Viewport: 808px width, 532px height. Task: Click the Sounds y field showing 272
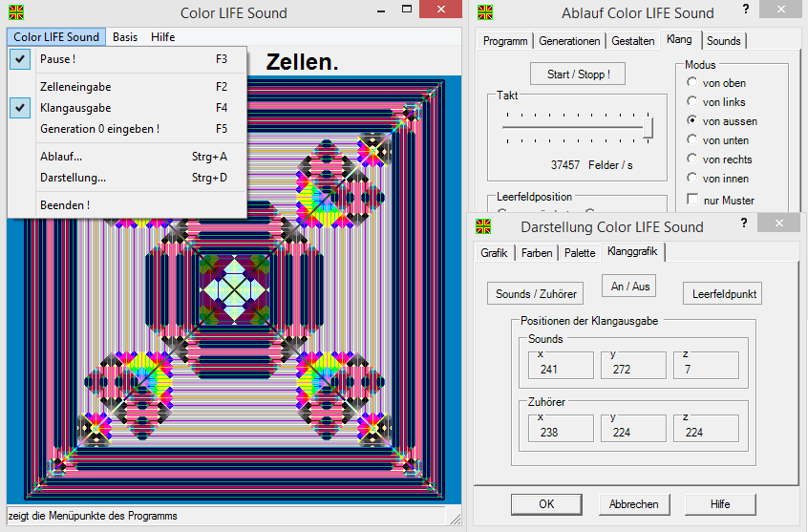point(633,366)
